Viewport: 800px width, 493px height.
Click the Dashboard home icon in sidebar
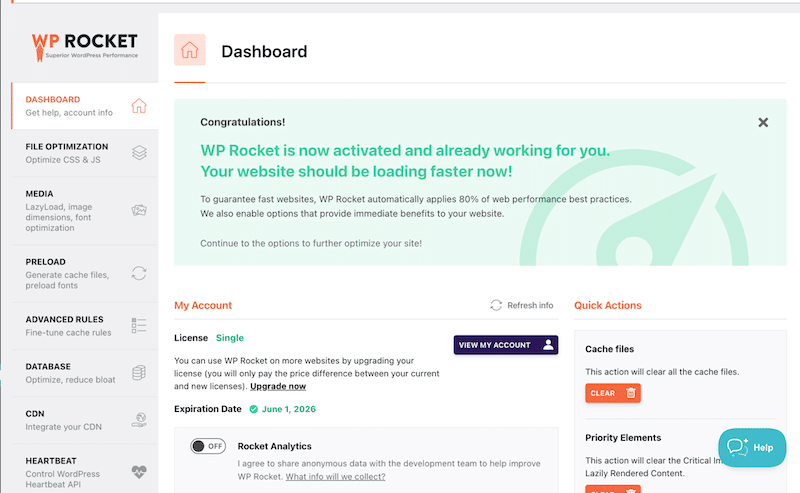click(x=139, y=106)
